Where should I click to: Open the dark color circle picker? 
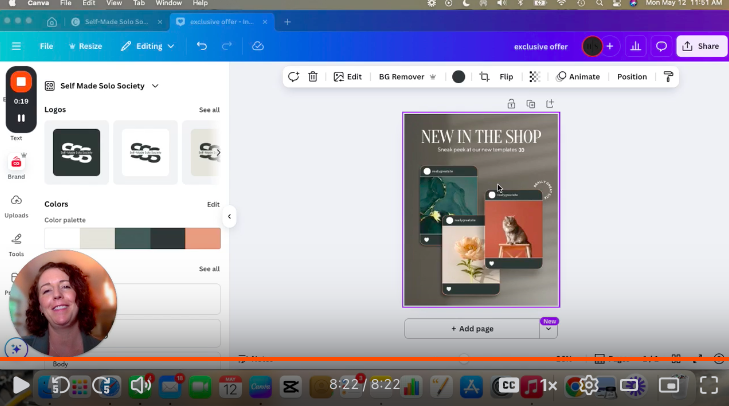[458, 77]
